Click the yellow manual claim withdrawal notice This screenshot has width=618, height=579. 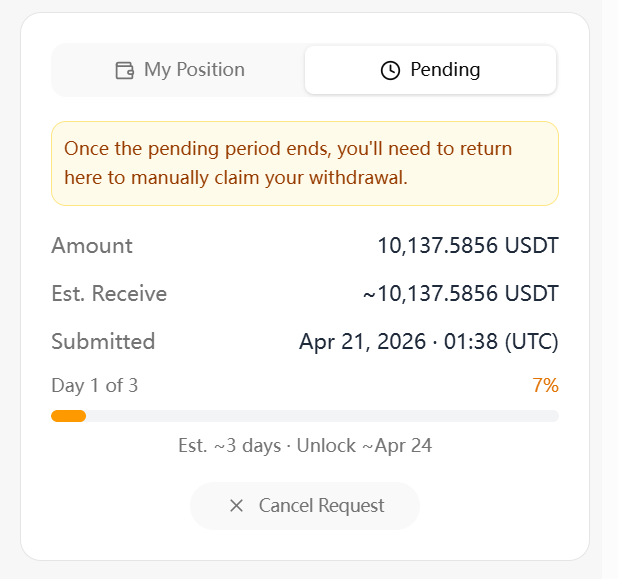coord(304,163)
